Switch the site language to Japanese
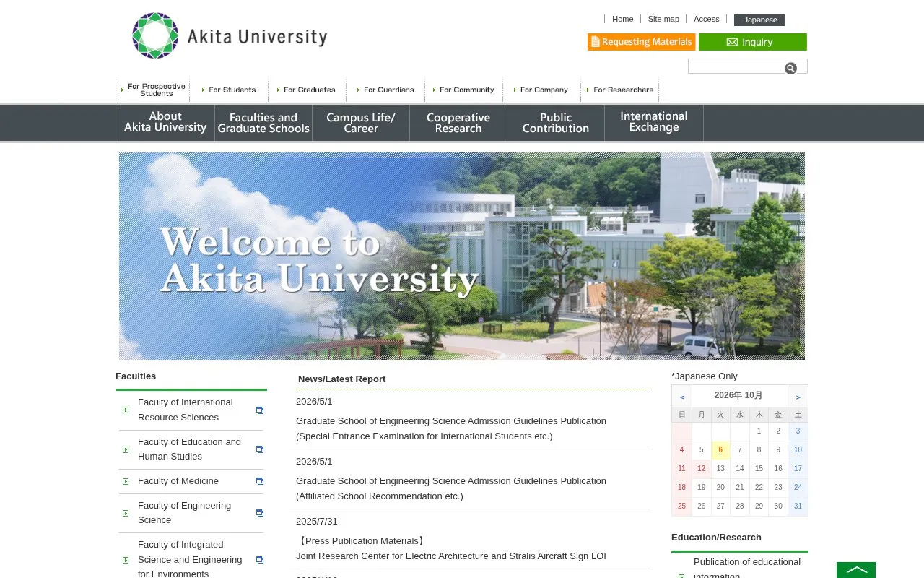 tap(759, 20)
